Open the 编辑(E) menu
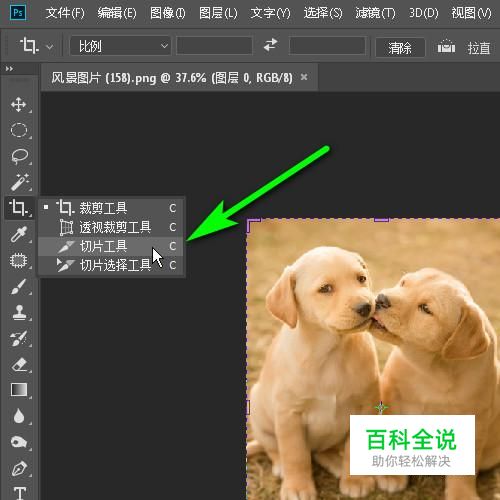Screen dimensions: 500x500 tap(117, 13)
